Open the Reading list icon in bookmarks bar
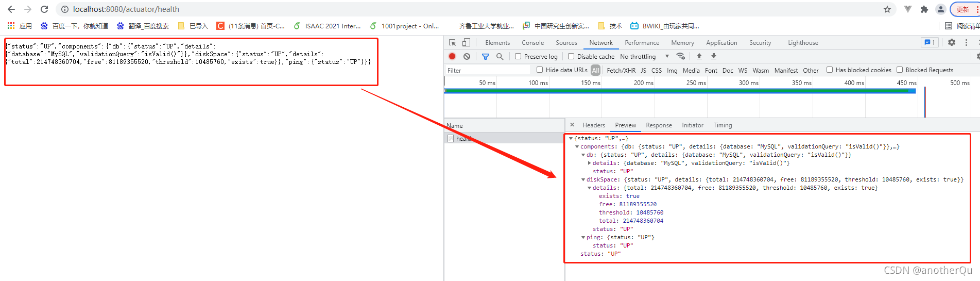This screenshot has height=281, width=980. click(949, 26)
